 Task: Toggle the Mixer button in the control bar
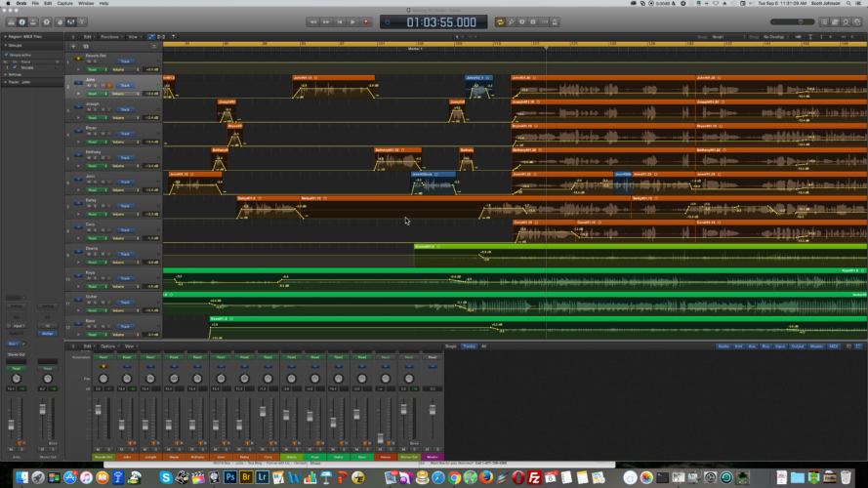tap(71, 22)
